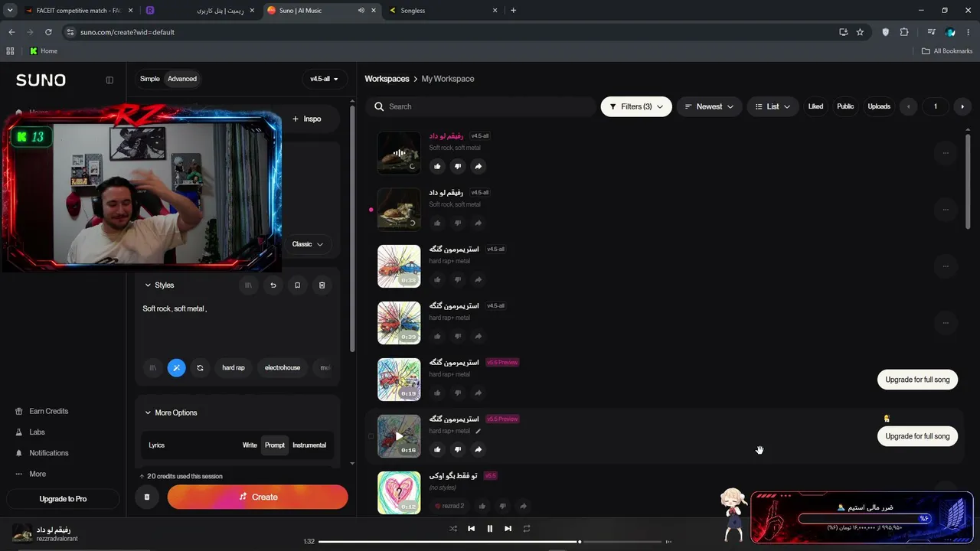Toggle shuffle in the player
Screen dimensions: 980x551
pyautogui.click(x=453, y=529)
